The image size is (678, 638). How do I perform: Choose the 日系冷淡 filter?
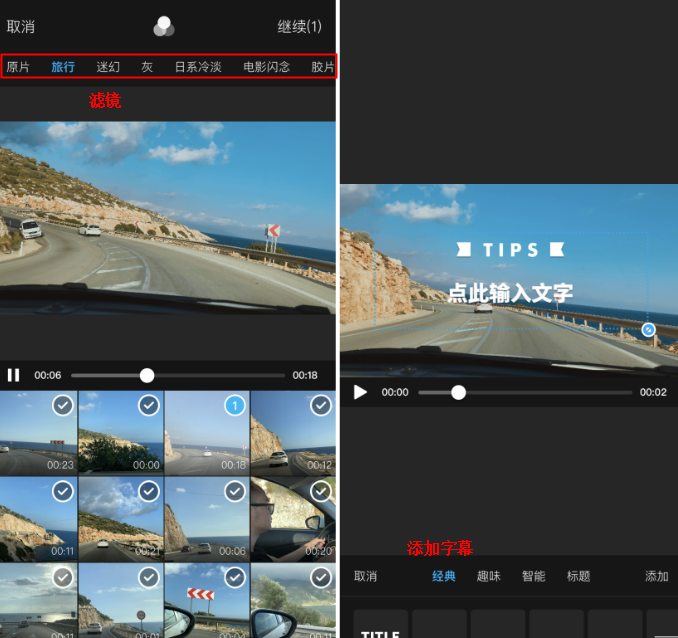tap(198, 67)
